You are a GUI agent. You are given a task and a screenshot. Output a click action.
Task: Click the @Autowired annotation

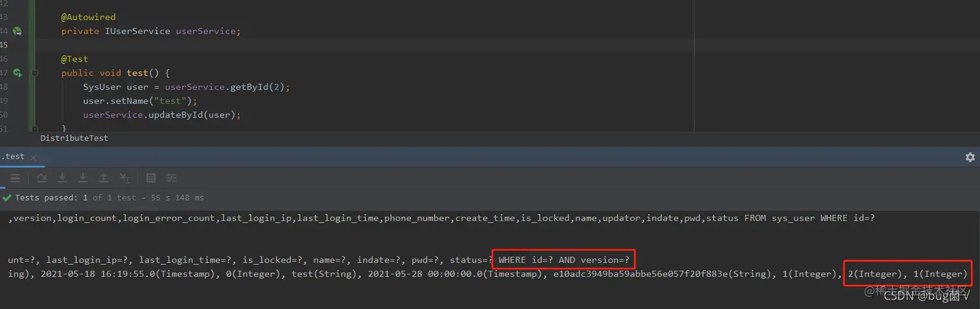[88, 17]
